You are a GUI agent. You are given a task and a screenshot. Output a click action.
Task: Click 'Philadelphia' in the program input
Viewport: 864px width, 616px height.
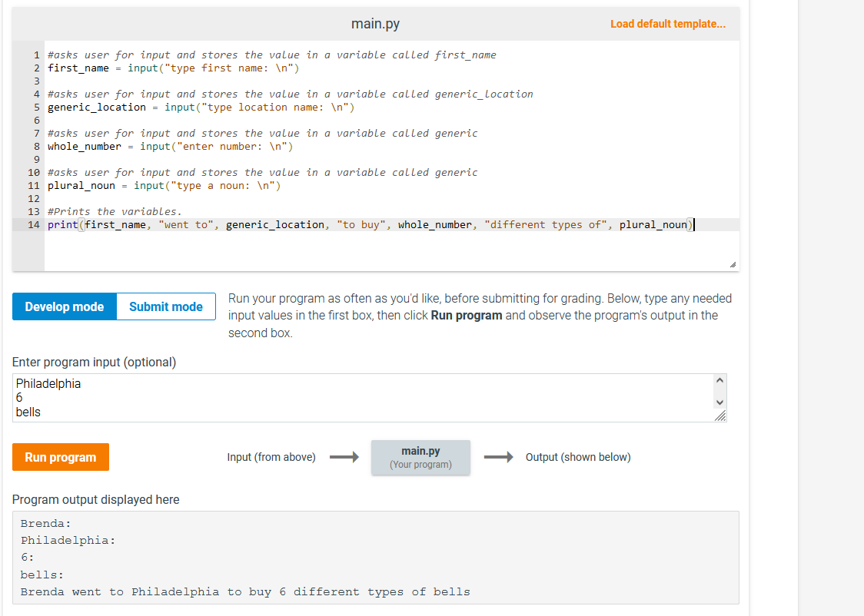click(48, 384)
